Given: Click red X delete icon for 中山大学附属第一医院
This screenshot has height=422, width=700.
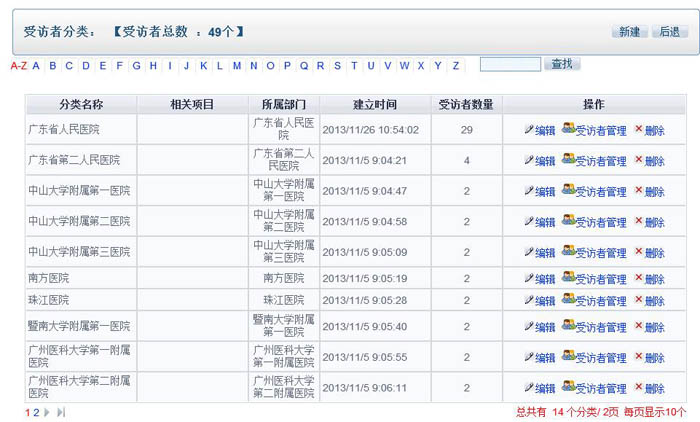Looking at the screenshot, I should point(639,190).
